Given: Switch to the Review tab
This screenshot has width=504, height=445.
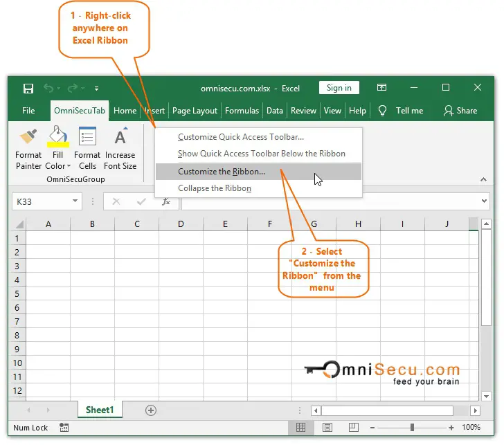Looking at the screenshot, I should (x=303, y=111).
